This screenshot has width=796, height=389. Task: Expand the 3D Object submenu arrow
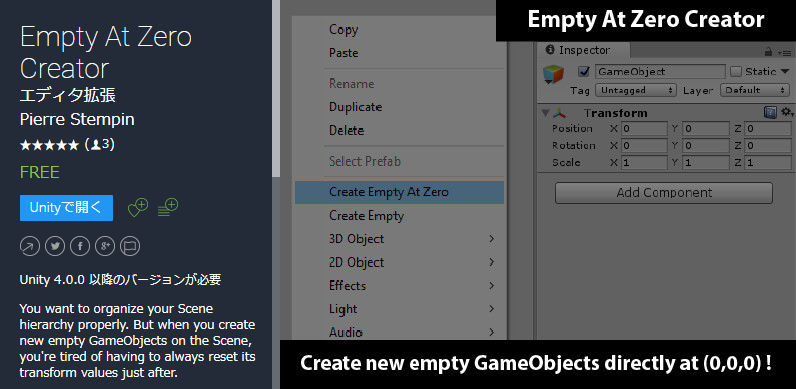[x=491, y=239]
